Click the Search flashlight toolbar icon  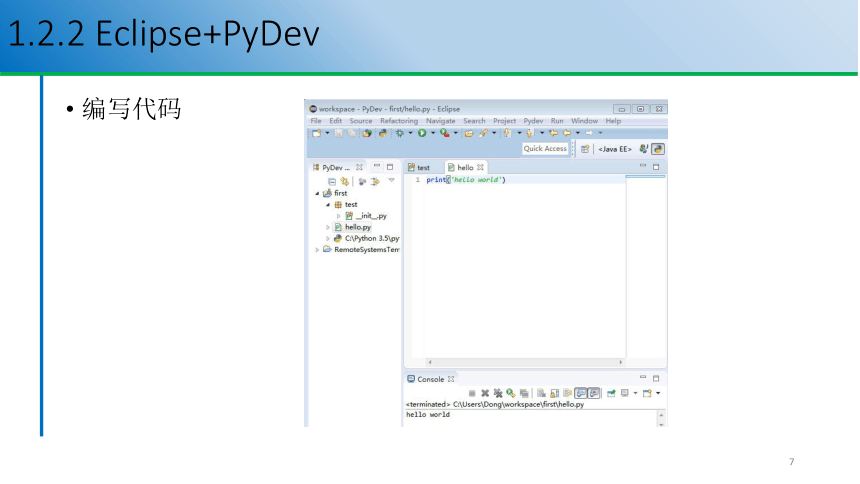tap(483, 133)
